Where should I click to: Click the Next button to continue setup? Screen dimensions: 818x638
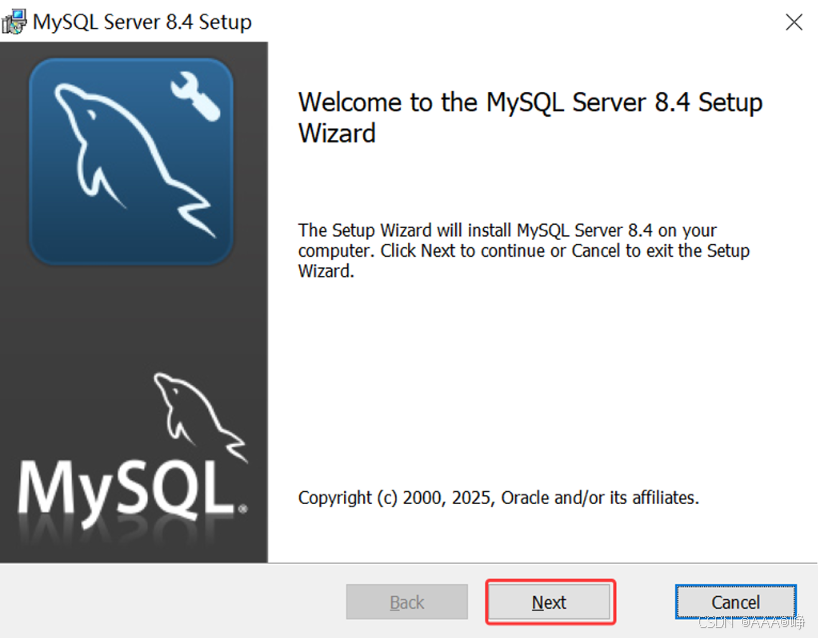549,602
